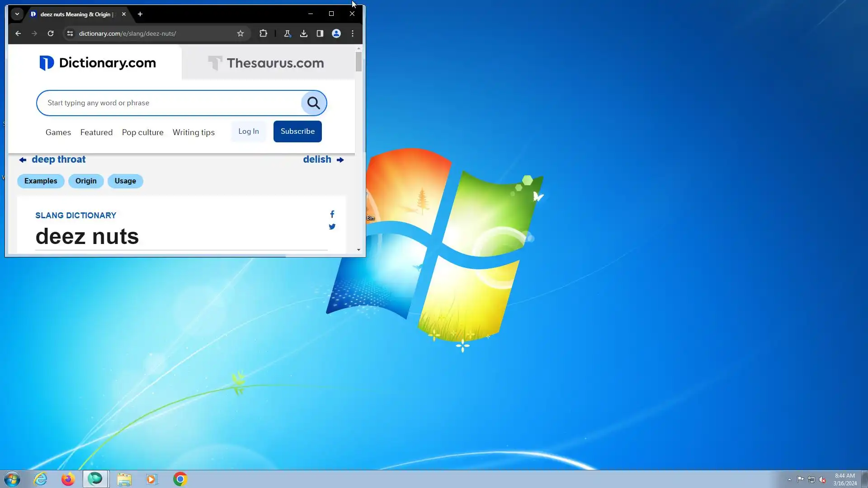Click the Subscribe button
868x488 pixels.
(297, 131)
